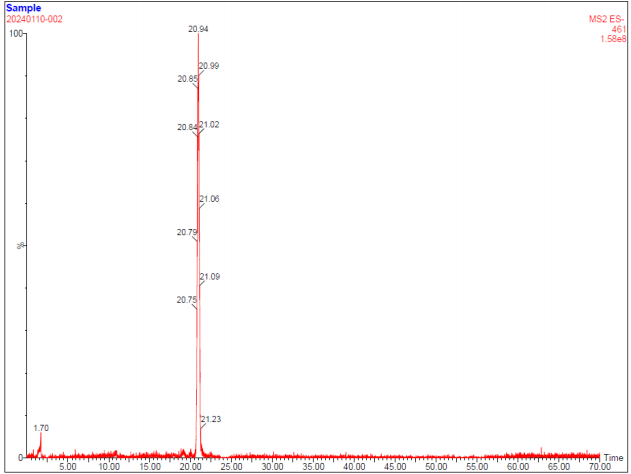Click the apex peak label 20.94
The image size is (631, 474).
click(198, 29)
